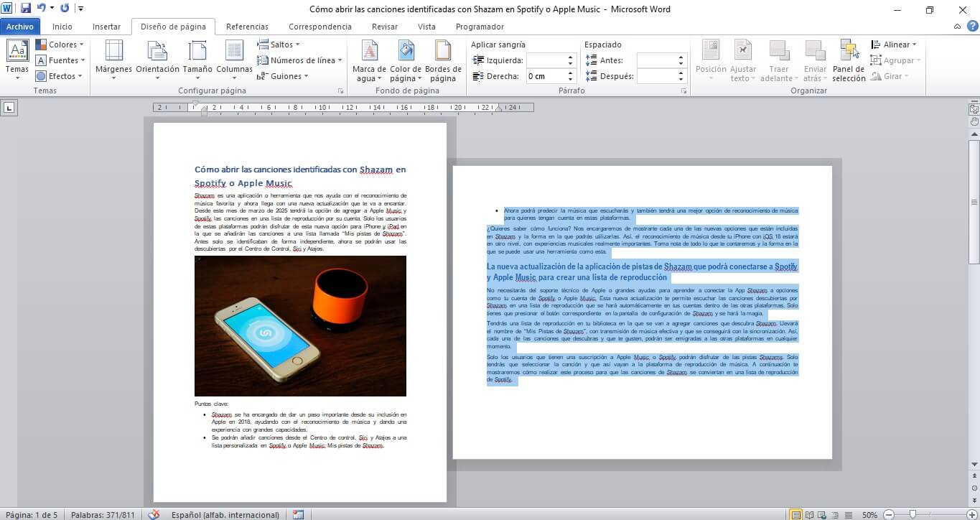Screen dimensions: 980x520
Task: Click the Color de página icon
Action: coord(406,50)
